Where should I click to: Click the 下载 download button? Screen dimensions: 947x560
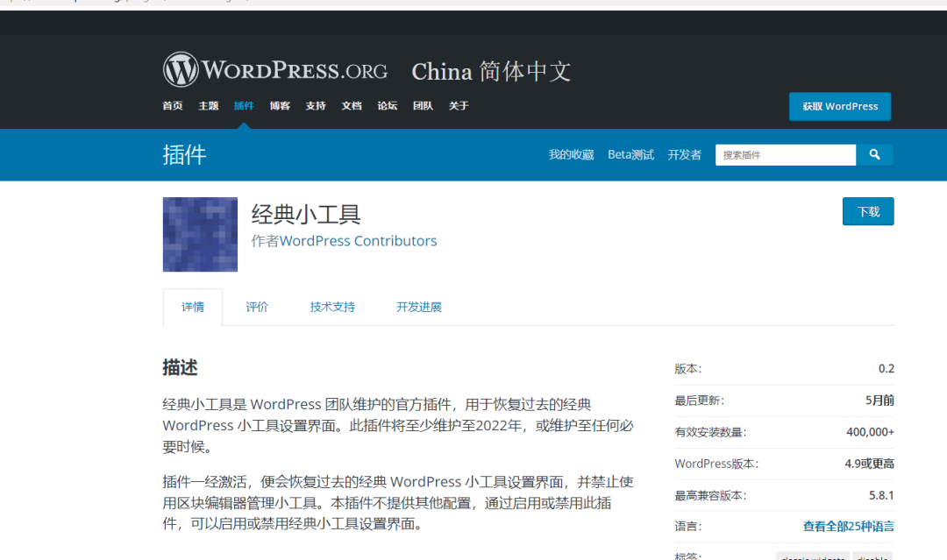(868, 211)
